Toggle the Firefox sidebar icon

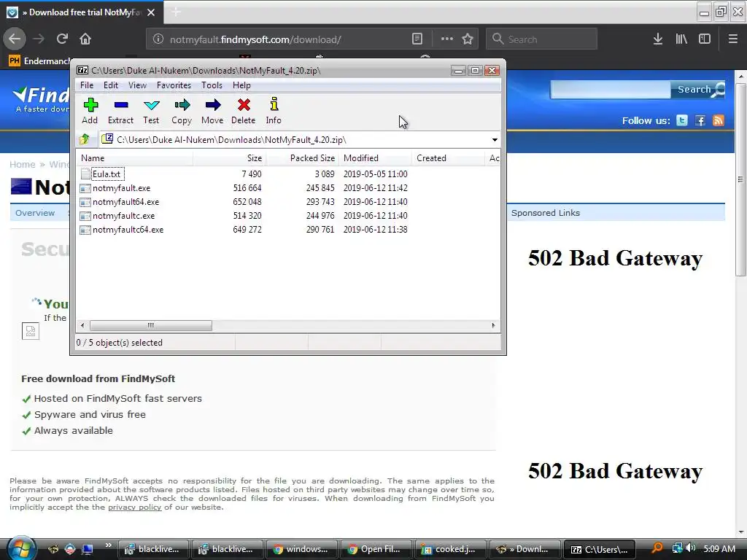(705, 39)
